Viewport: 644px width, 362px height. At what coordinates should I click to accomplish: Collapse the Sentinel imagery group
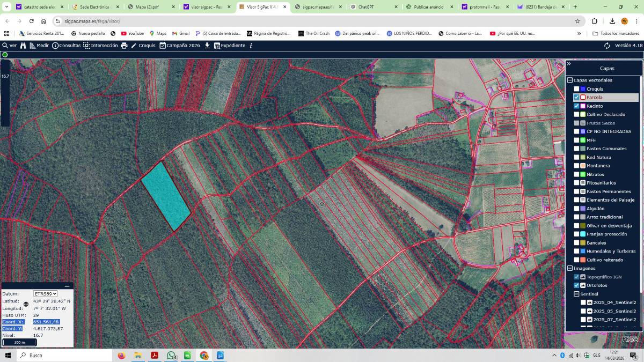pyautogui.click(x=576, y=294)
